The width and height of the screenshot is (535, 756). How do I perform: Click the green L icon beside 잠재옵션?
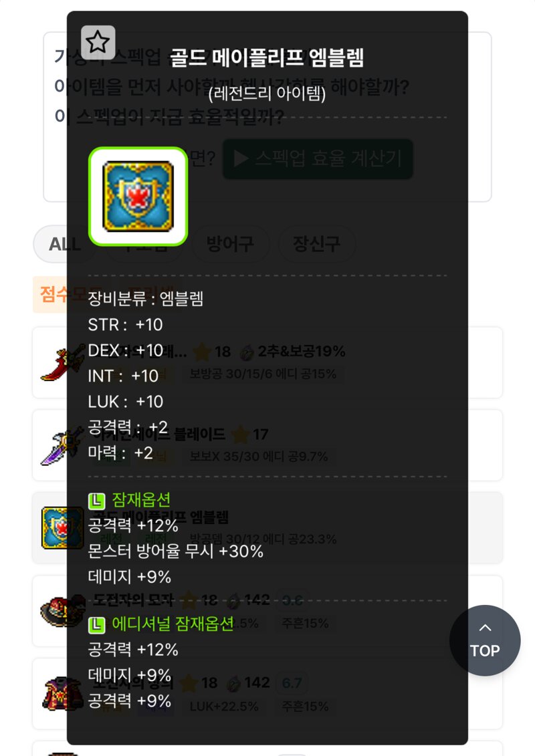pos(96,501)
